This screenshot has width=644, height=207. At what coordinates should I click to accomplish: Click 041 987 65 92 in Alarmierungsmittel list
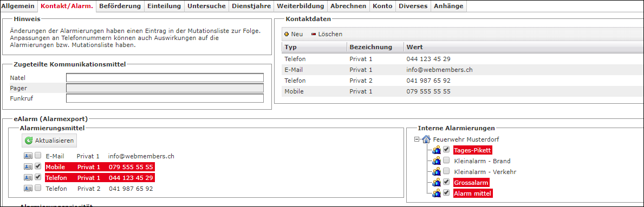click(x=131, y=189)
